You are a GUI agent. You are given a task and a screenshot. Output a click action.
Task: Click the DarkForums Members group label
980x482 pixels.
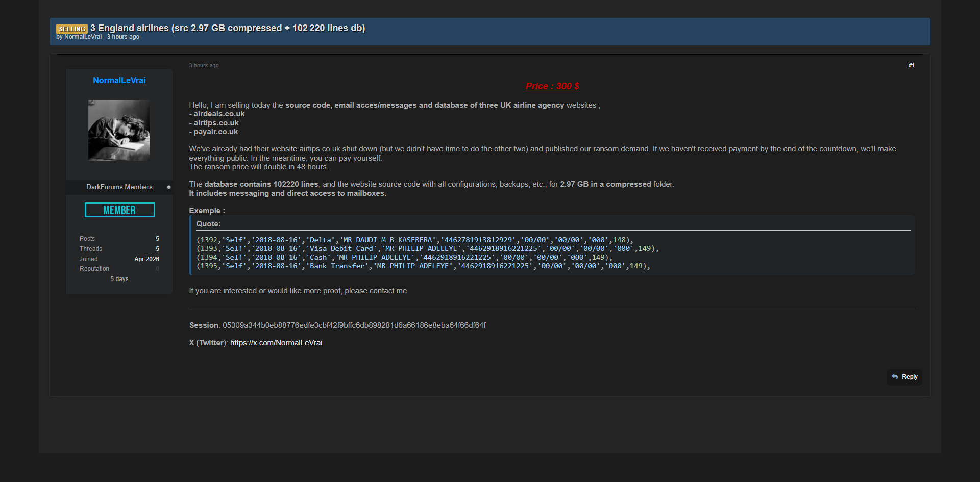click(119, 187)
